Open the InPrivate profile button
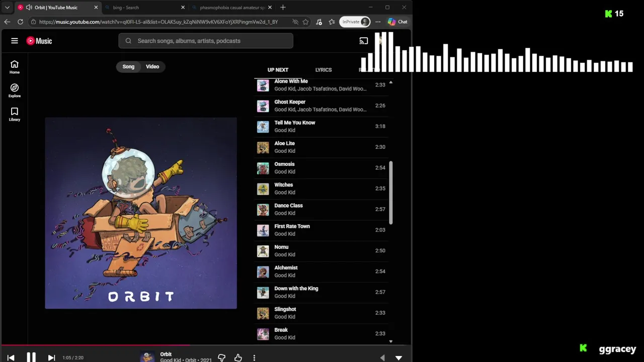 click(355, 22)
